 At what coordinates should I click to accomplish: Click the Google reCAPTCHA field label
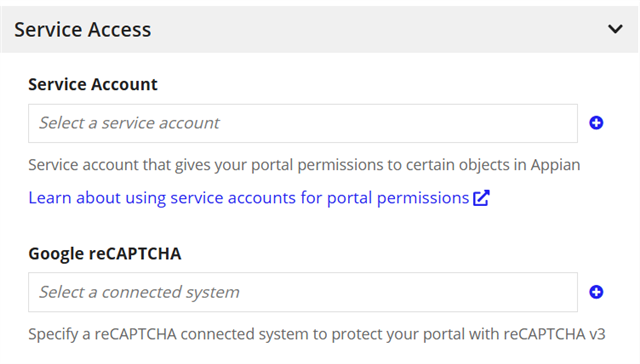(x=104, y=253)
